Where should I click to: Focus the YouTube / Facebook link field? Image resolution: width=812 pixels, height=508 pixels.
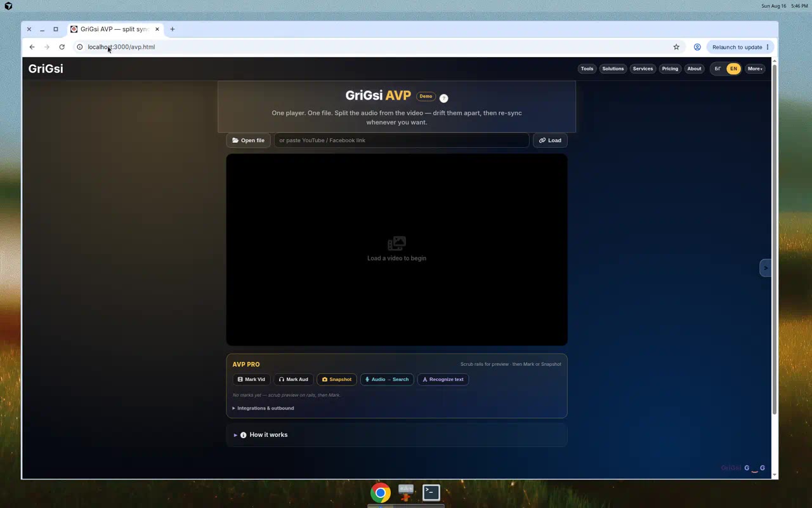[402, 140]
